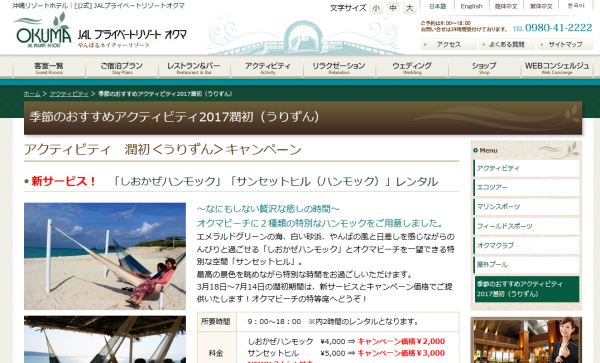Viewport: 600px width, 363px height.
Task: Open the サイトマップ sitemap page
Action: 565,44
